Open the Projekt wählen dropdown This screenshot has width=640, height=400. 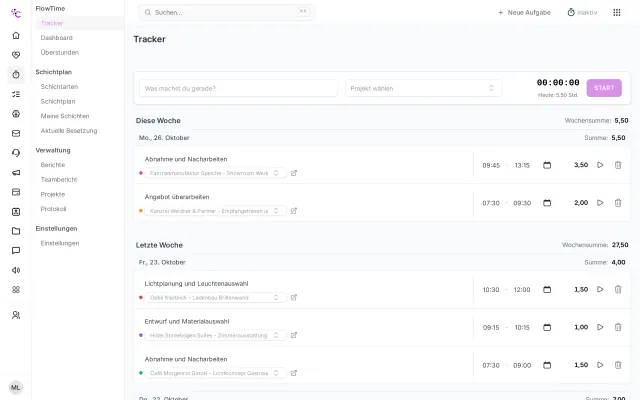[x=423, y=88]
